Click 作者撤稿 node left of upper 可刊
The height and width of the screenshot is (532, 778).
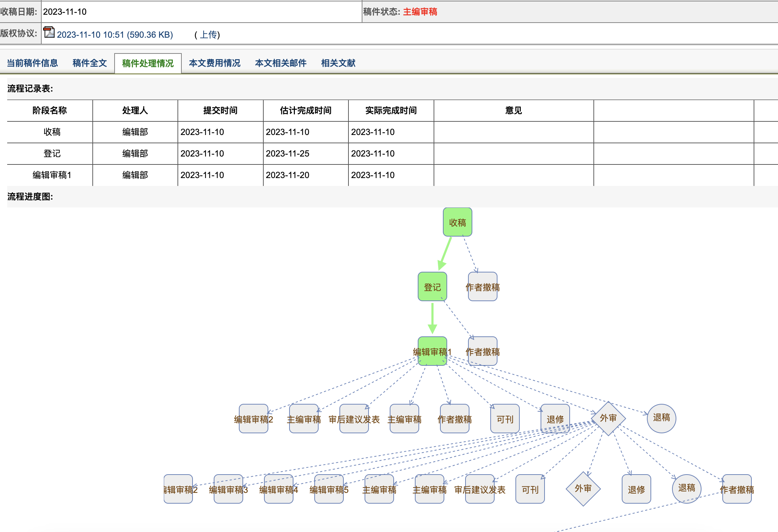(454, 419)
